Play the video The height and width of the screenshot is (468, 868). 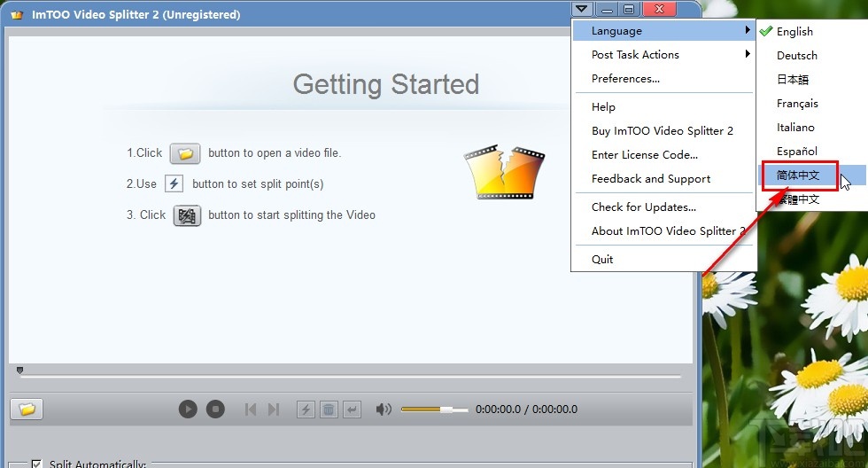188,409
